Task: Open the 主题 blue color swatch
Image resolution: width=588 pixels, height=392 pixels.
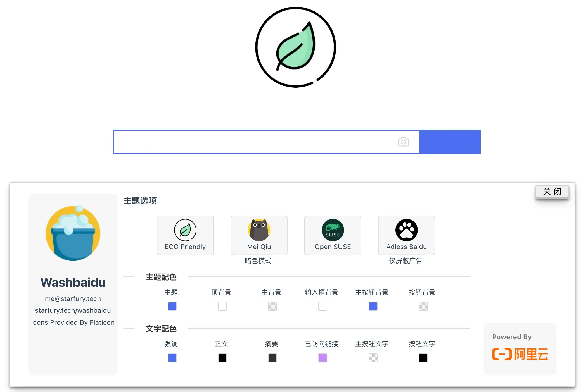Action: (x=172, y=306)
